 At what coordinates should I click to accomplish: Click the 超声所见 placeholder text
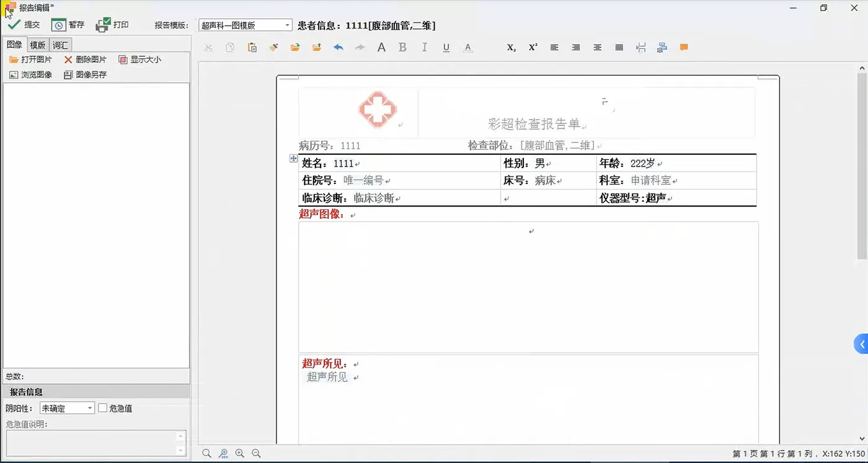pyautogui.click(x=327, y=377)
